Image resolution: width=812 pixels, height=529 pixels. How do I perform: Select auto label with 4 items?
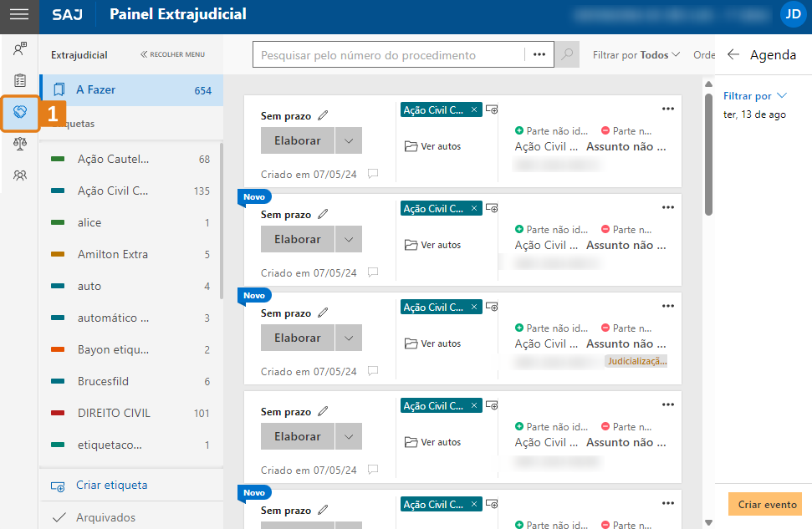130,287
